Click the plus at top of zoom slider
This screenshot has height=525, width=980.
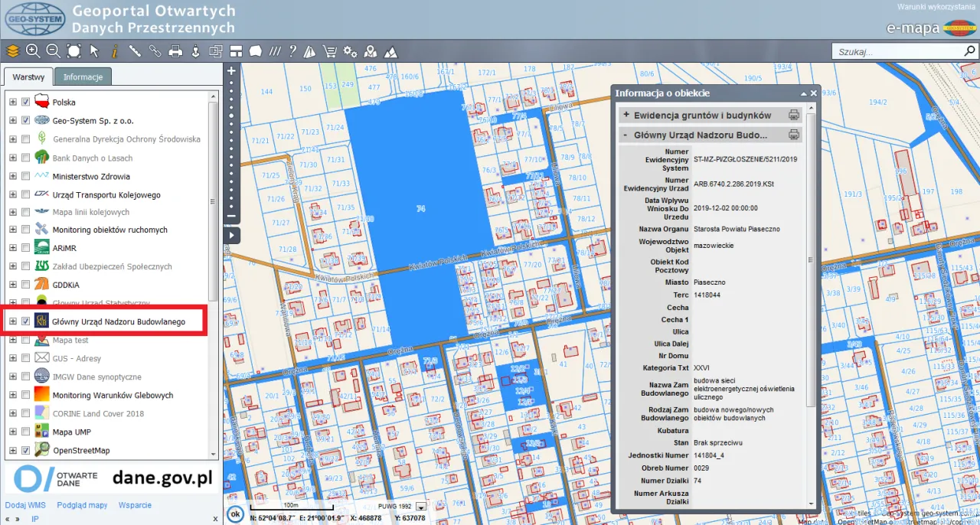(x=231, y=70)
